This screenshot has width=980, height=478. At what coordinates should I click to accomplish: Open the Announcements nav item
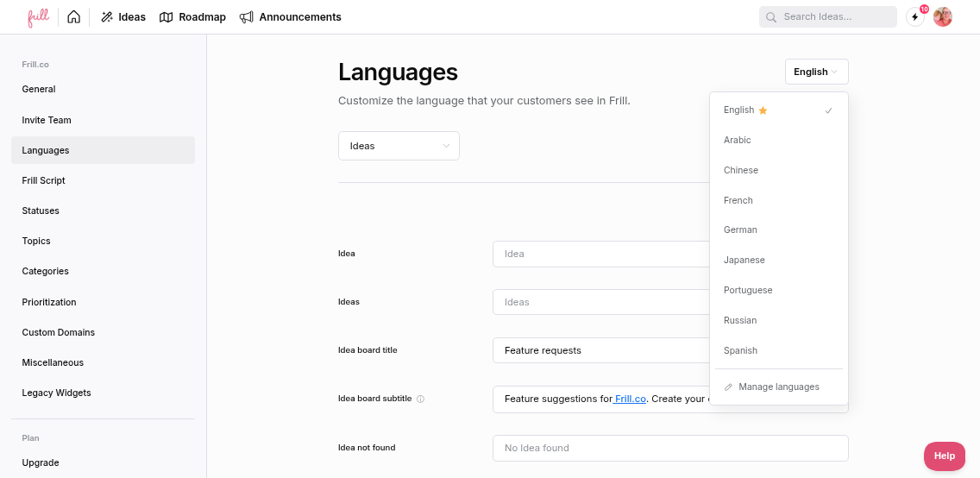click(x=290, y=17)
